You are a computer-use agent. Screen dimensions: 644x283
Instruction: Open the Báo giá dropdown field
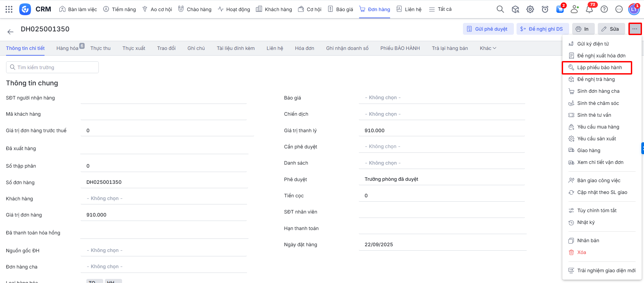point(442,97)
